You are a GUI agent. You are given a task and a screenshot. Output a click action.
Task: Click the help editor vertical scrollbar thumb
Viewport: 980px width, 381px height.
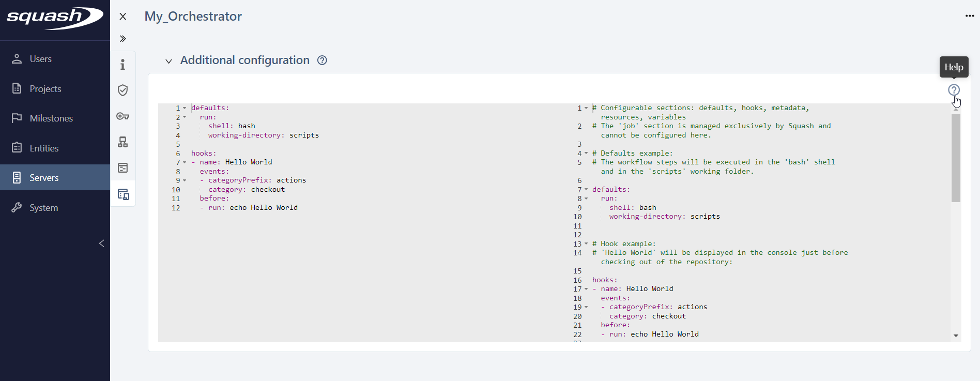956,158
